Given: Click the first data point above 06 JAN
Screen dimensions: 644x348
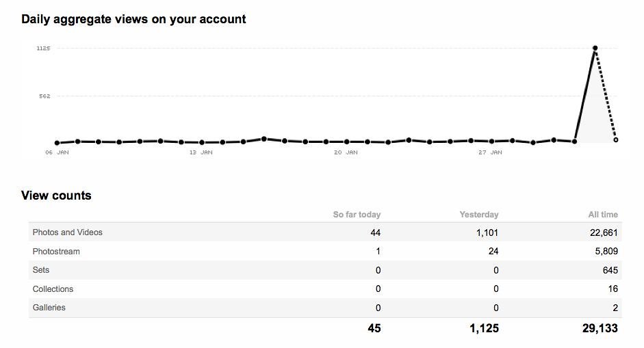Looking at the screenshot, I should point(57,143).
